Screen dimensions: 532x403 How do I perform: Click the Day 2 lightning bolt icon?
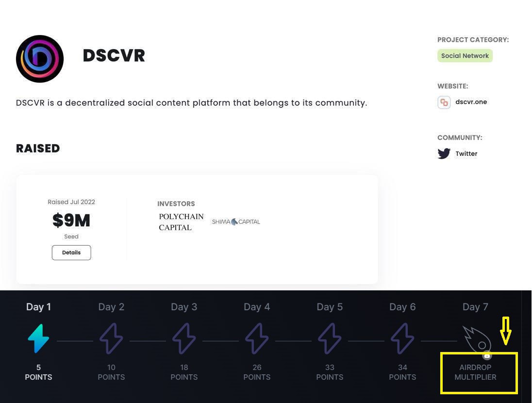111,338
